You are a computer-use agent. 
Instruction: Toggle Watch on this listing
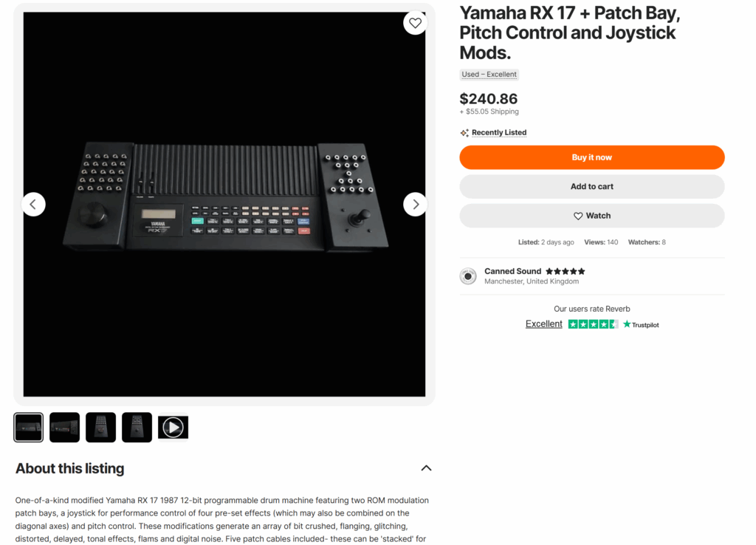[592, 216]
